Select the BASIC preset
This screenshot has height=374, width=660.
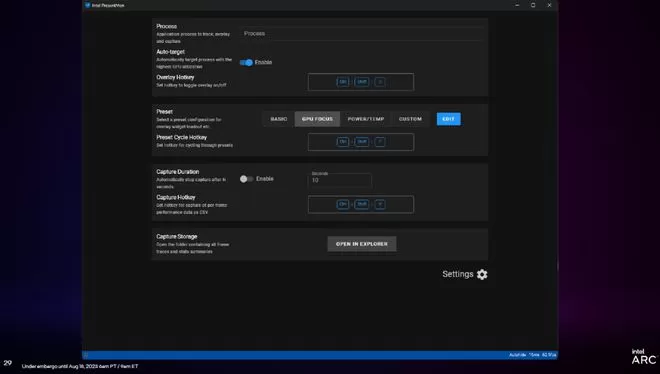tap(279, 119)
